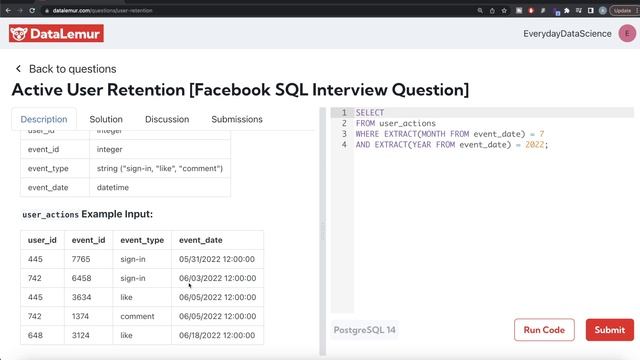This screenshot has width=640, height=360.
Task: Switch to the Solution tab
Action: click(x=106, y=119)
